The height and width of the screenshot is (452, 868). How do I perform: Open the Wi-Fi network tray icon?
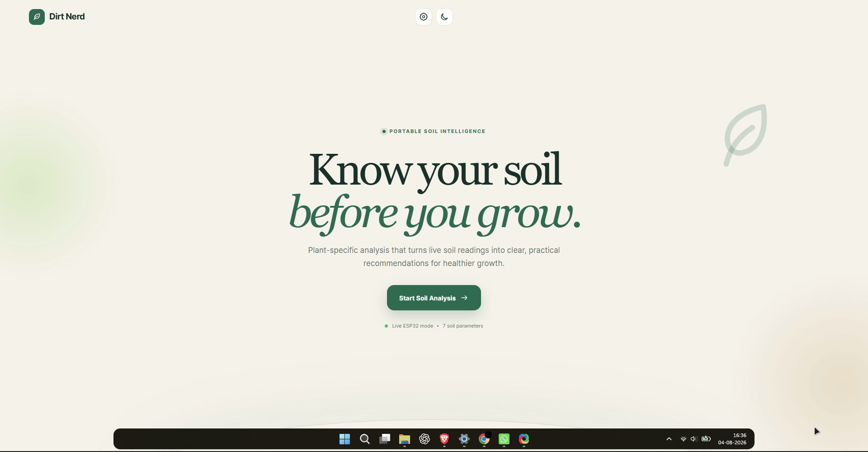coord(684,439)
